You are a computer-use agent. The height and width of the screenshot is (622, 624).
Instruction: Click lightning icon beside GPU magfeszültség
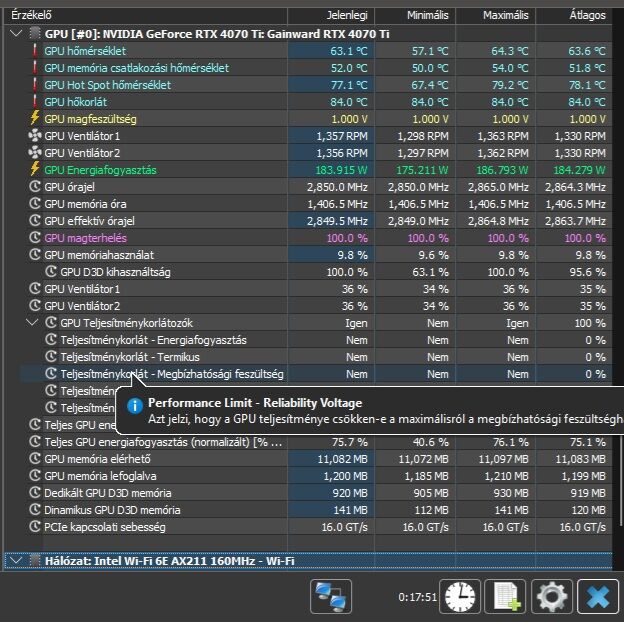click(x=35, y=119)
